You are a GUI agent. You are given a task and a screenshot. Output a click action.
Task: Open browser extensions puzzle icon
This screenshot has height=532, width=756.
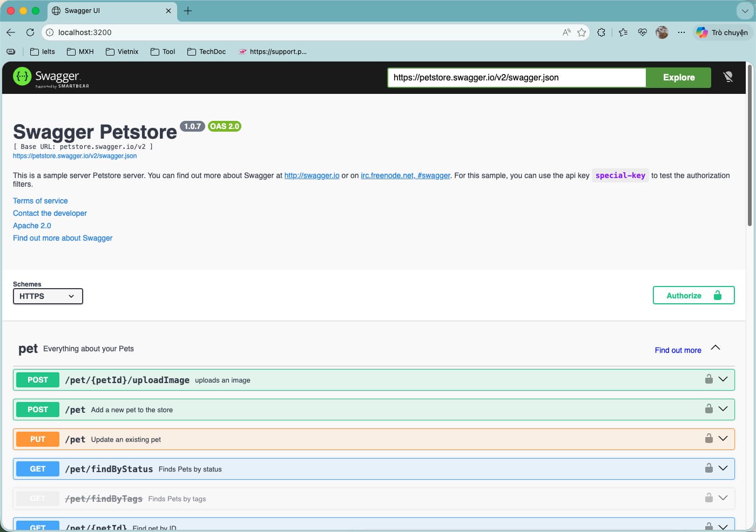point(601,32)
